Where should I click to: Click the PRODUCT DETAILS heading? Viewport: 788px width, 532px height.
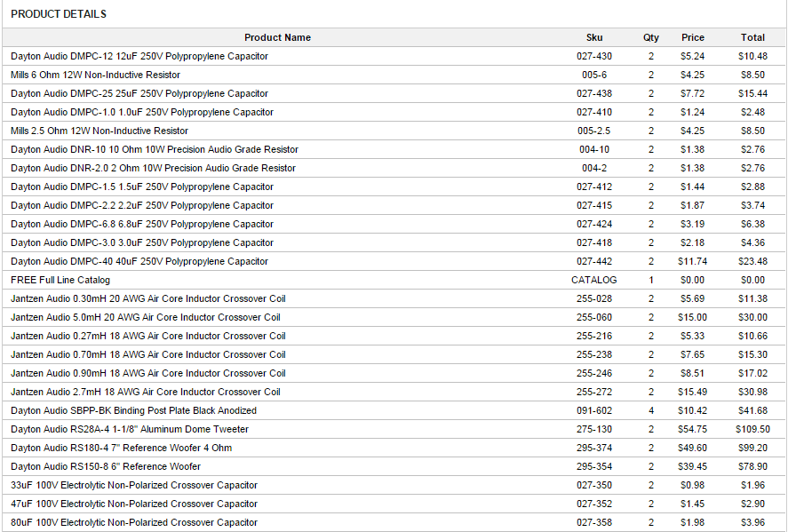tap(59, 14)
